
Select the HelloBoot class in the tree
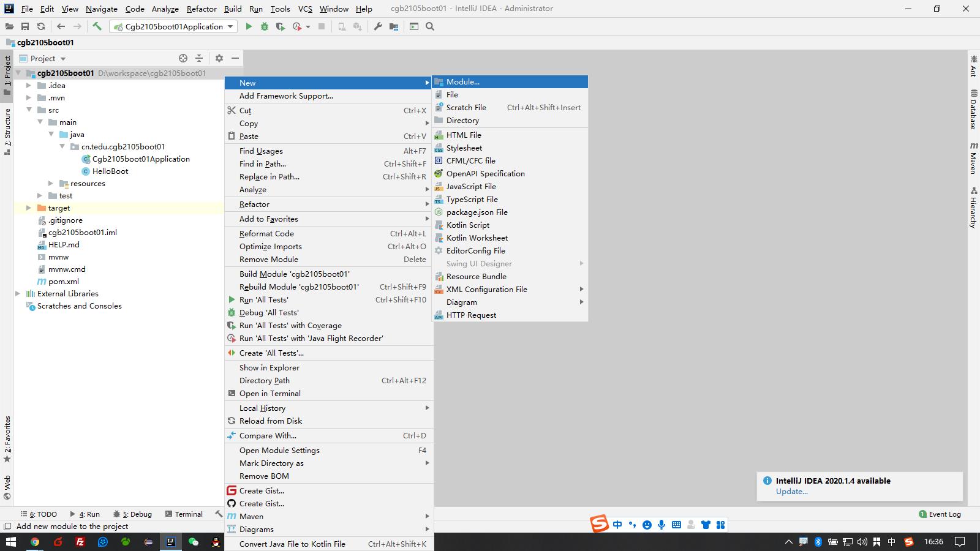click(x=110, y=171)
